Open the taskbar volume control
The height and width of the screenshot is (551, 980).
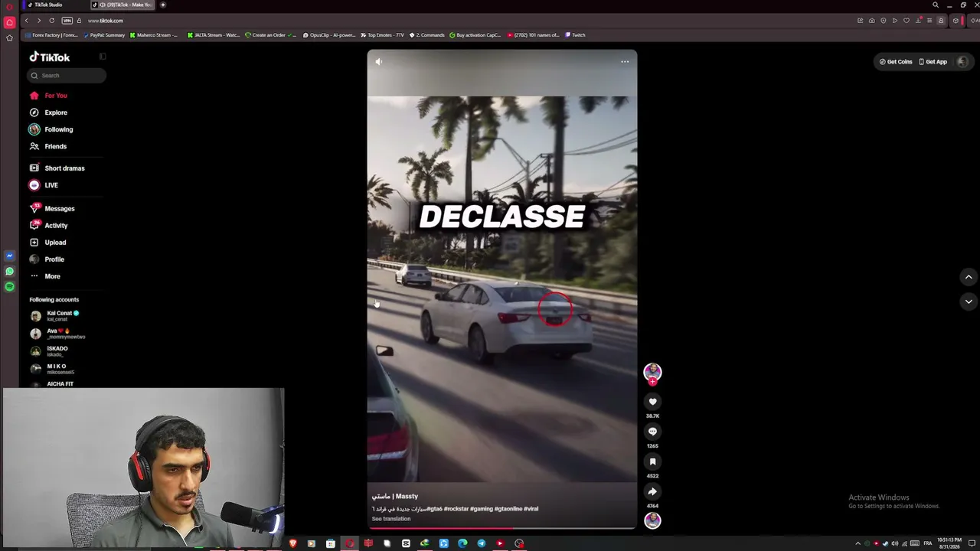pyautogui.click(x=895, y=543)
